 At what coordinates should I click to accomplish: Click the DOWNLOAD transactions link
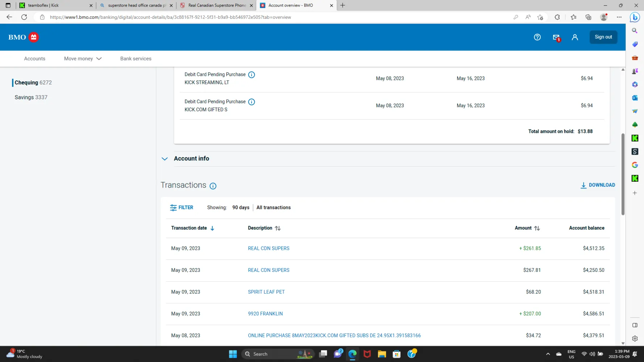598,185
